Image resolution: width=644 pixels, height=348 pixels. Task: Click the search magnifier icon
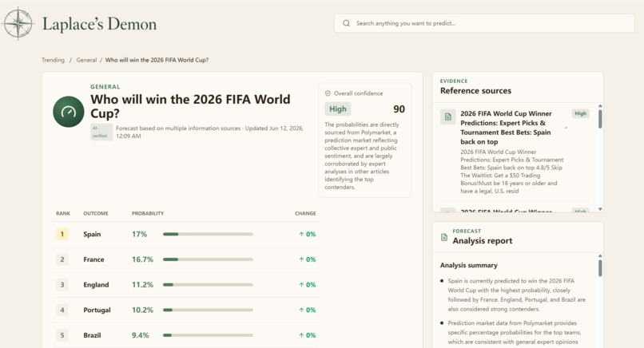(346, 23)
